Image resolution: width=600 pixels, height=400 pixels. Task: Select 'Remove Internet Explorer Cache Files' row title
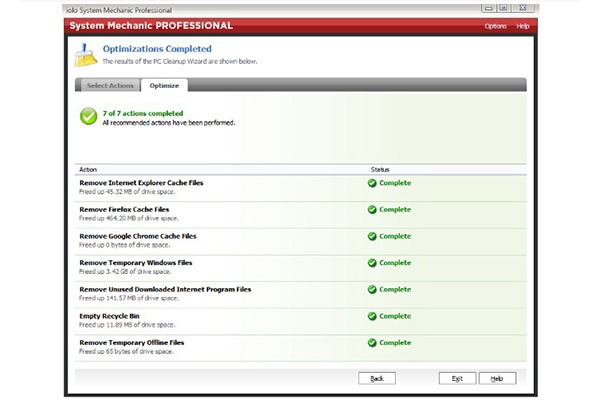pyautogui.click(x=141, y=183)
